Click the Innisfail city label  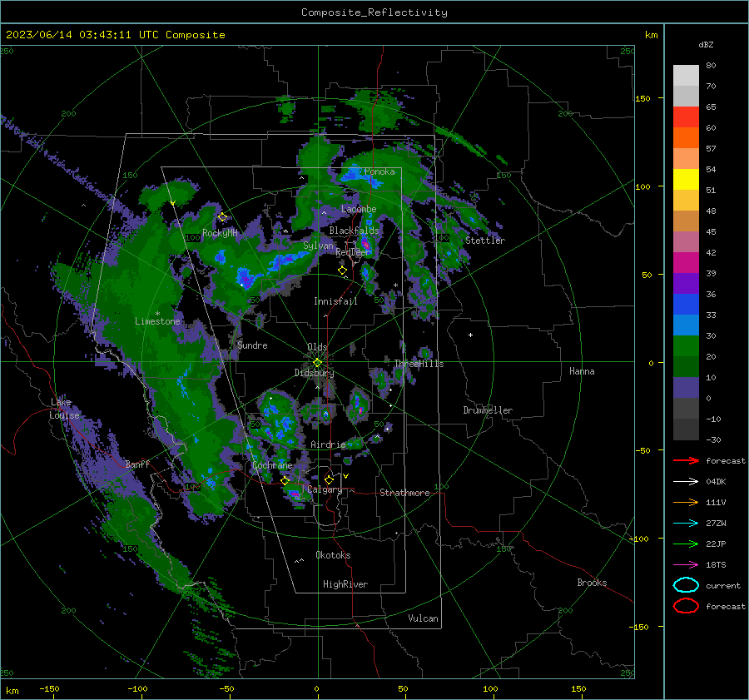click(335, 301)
